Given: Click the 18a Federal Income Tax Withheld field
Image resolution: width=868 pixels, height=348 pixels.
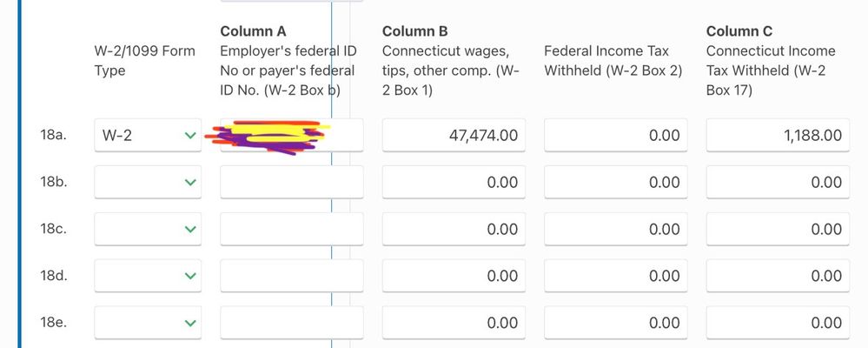Looking at the screenshot, I should click(x=615, y=136).
